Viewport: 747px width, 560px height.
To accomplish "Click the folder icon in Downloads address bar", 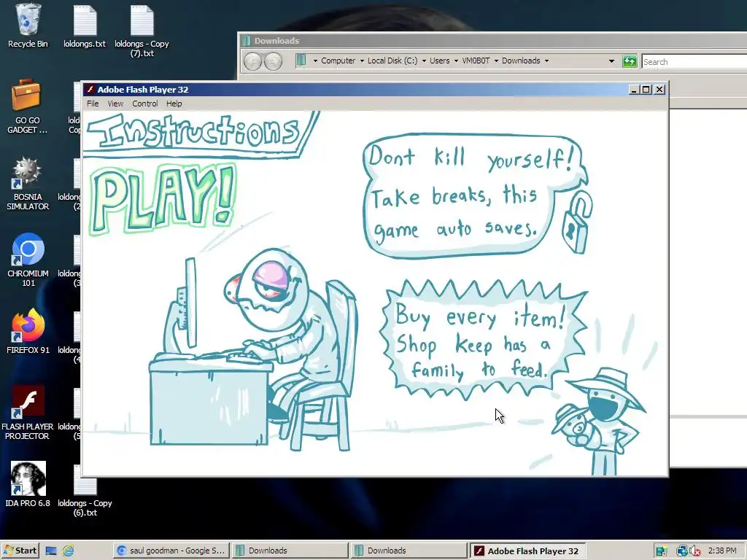I will pyautogui.click(x=301, y=61).
